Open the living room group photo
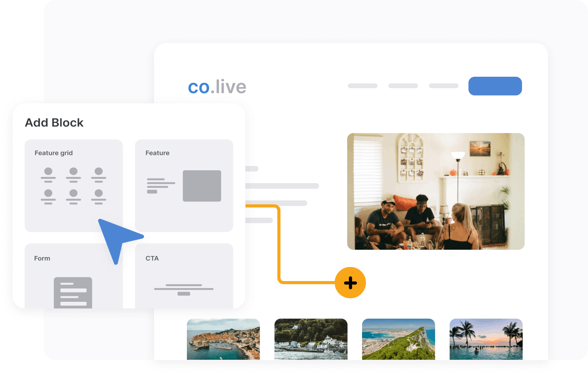The height and width of the screenshot is (375, 588). point(436,191)
